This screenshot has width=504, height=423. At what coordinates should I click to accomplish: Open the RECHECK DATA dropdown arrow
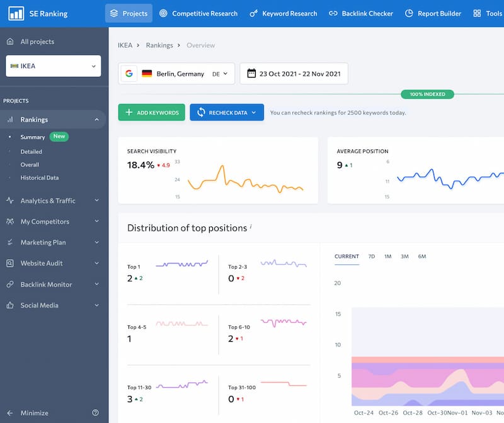[254, 113]
